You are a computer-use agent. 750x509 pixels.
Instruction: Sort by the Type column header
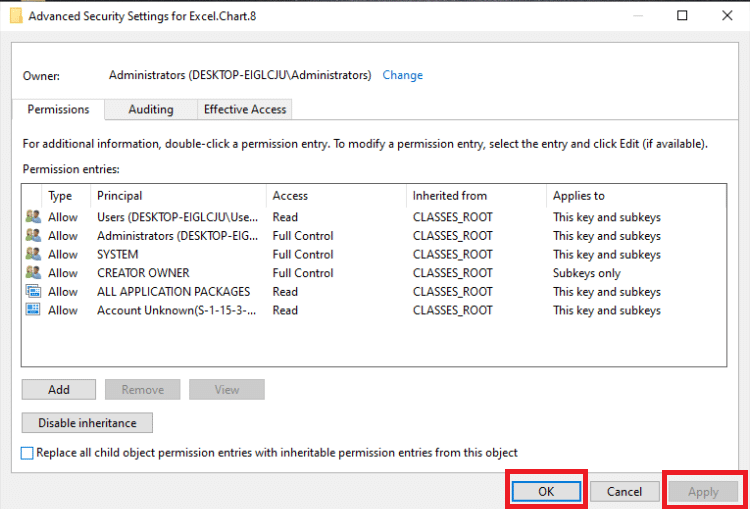coord(66,196)
